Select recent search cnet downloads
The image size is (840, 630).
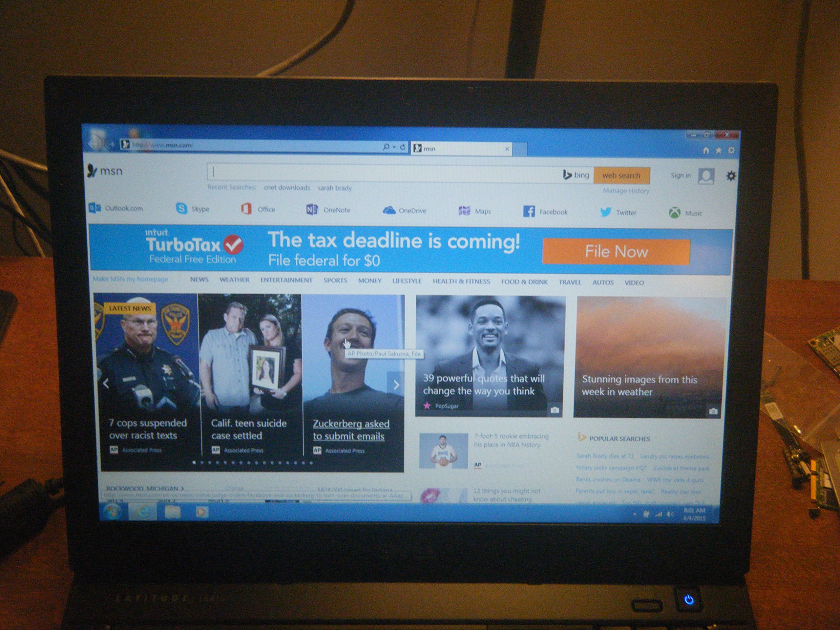(x=287, y=188)
